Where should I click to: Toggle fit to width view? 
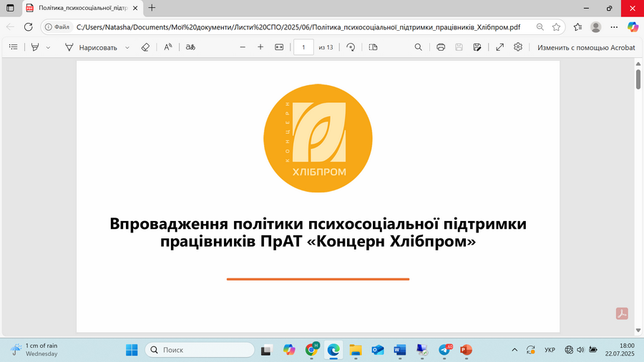click(279, 47)
